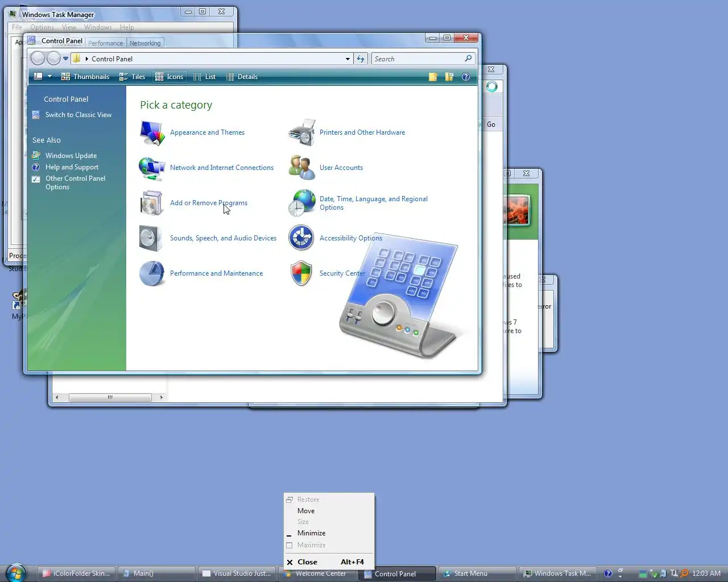The height and width of the screenshot is (582, 728).
Task: Click the tray help question mark icon
Action: point(608,573)
